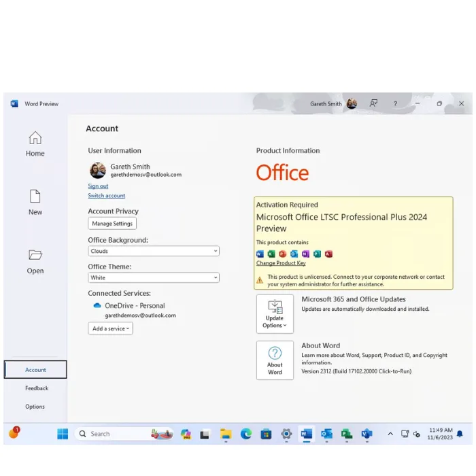The width and height of the screenshot is (476, 476).
Task: Switch to Visio in the taskbar
Action: click(x=367, y=434)
